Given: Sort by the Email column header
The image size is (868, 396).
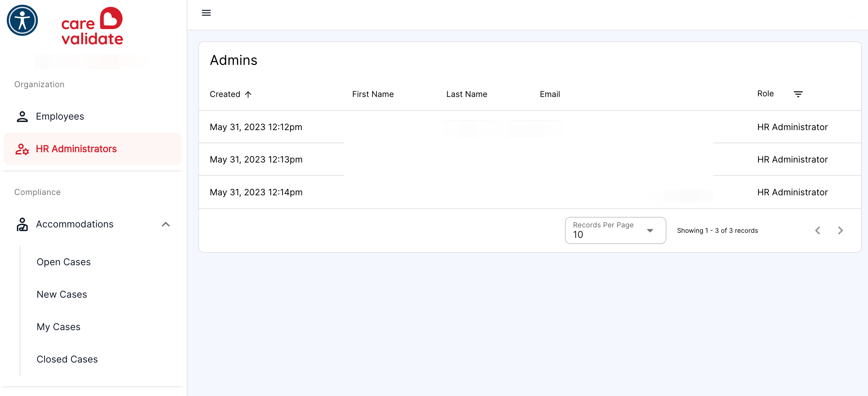Looking at the screenshot, I should click(550, 94).
